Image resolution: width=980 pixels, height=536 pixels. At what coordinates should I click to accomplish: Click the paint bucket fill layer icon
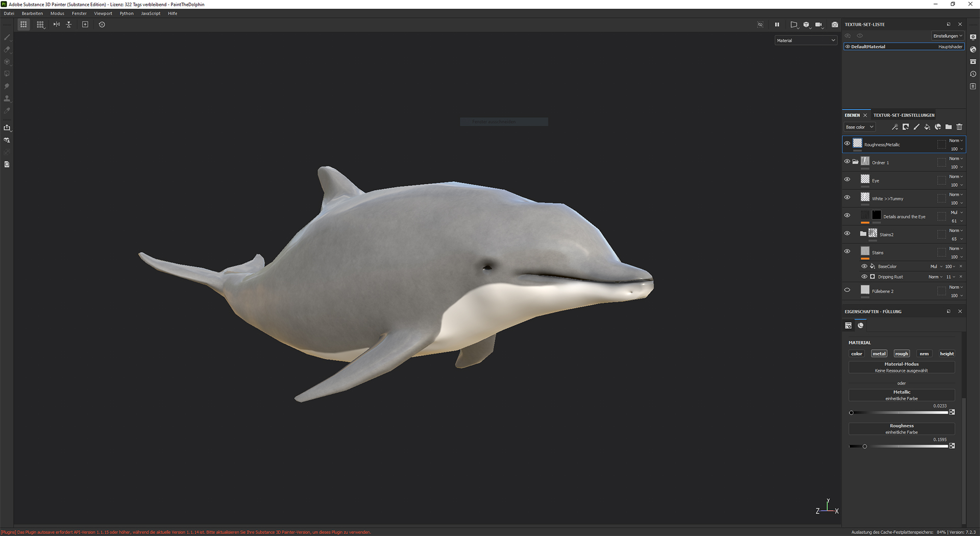point(927,127)
